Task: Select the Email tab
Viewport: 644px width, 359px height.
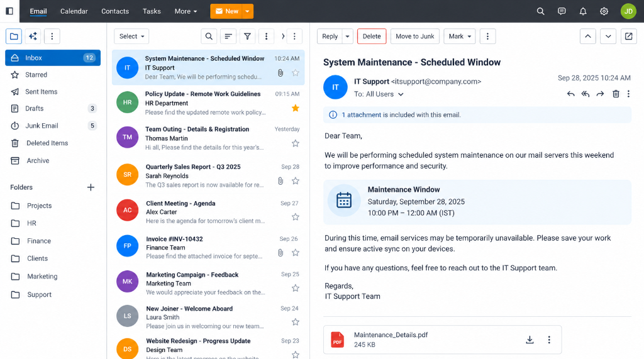Action: (x=38, y=11)
